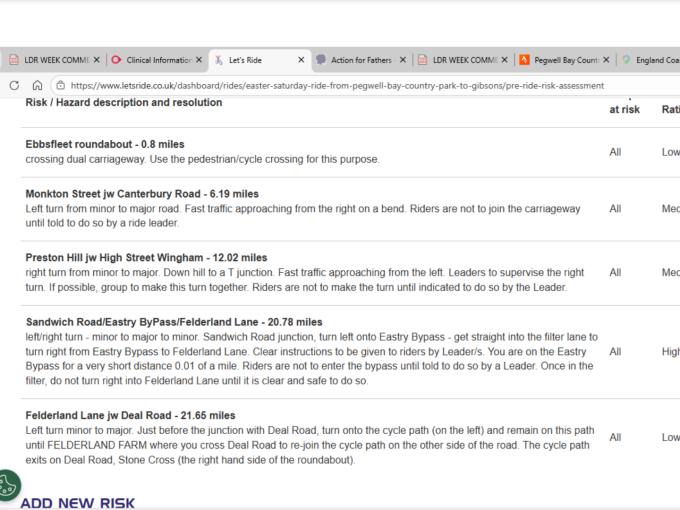
Task: Click the Sandwich Road/Eastry ByPass risk title
Action: [x=174, y=322]
